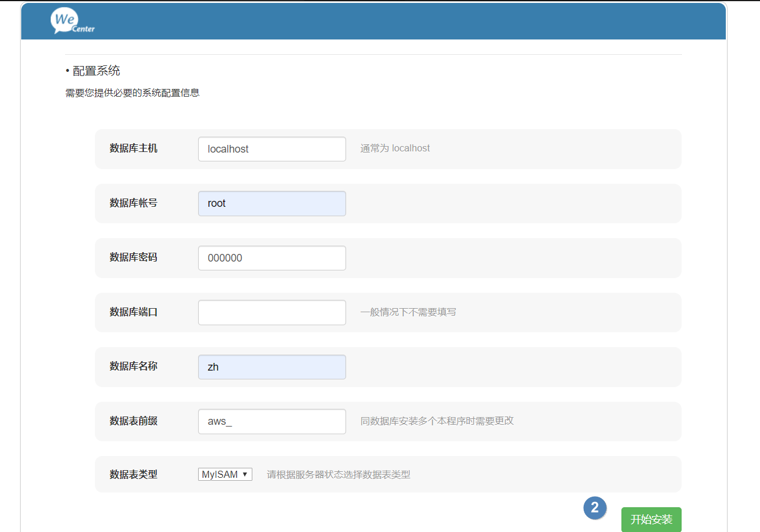The width and height of the screenshot is (760, 532).
Task: Click the text 需要您提供必要的系统配置信息
Action: pos(132,93)
